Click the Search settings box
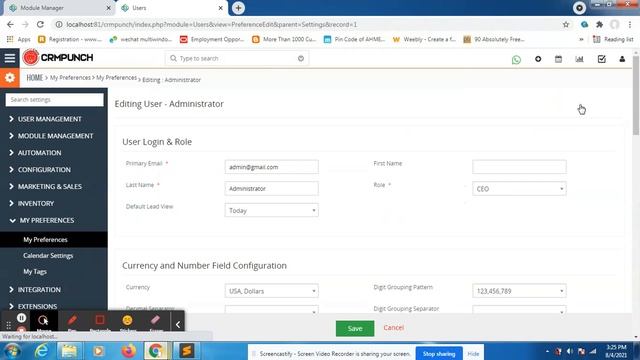Viewport: 640px width, 360px height. 54,100
